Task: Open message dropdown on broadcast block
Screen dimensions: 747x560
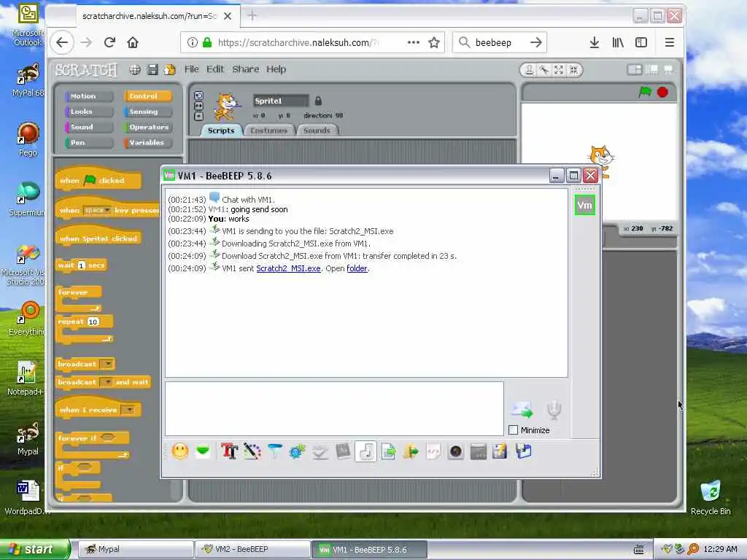Action: [x=108, y=364]
